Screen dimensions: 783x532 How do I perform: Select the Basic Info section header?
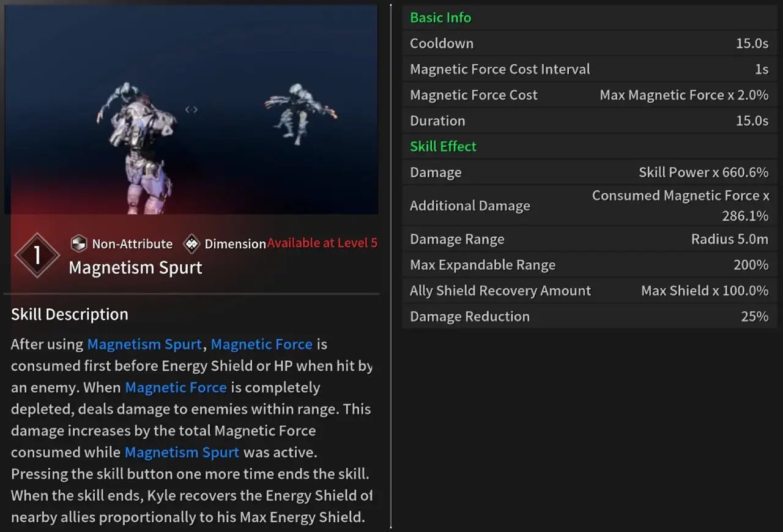click(x=440, y=17)
